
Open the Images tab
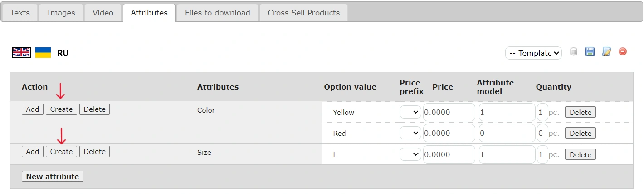pyautogui.click(x=61, y=13)
